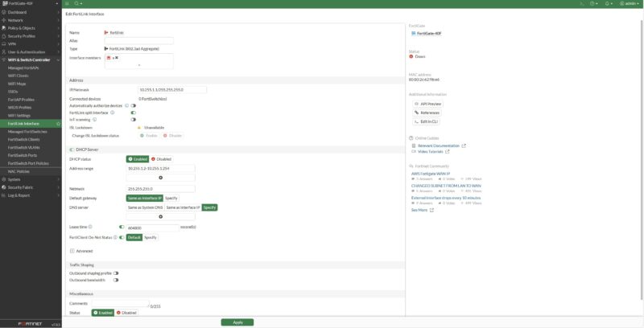Add interface member with plus
This screenshot has width=644, height=328.
138,65
